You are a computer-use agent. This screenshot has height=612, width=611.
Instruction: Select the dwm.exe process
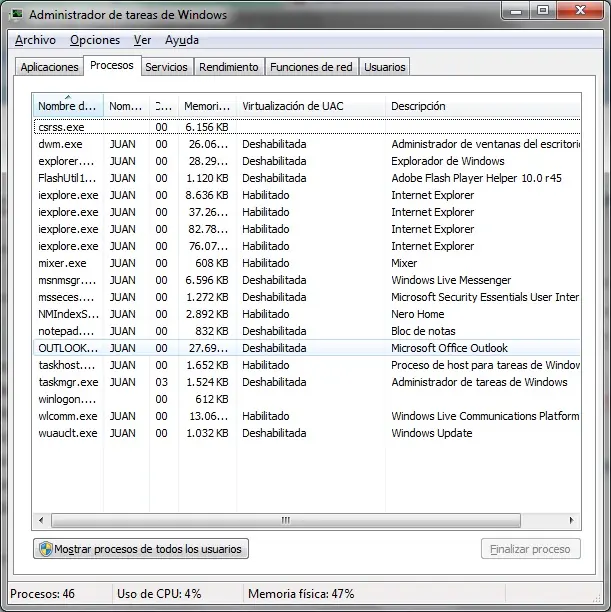(307, 144)
